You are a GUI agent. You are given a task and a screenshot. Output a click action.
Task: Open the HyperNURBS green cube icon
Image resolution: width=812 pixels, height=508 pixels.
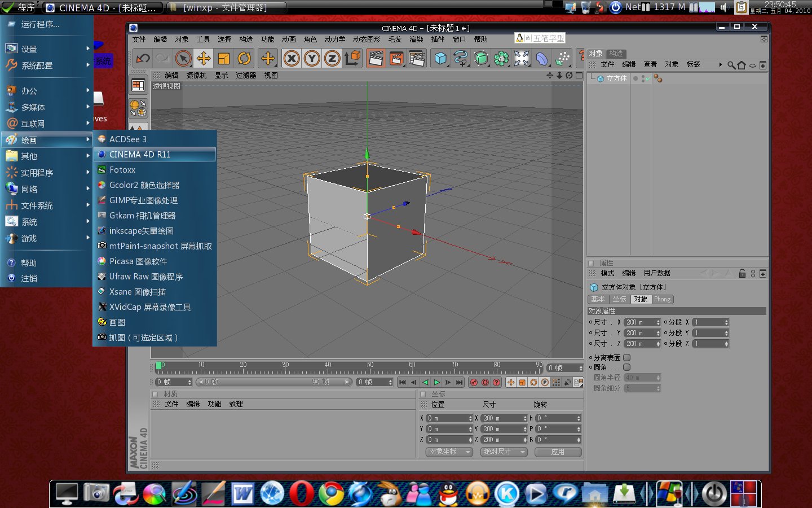481,58
